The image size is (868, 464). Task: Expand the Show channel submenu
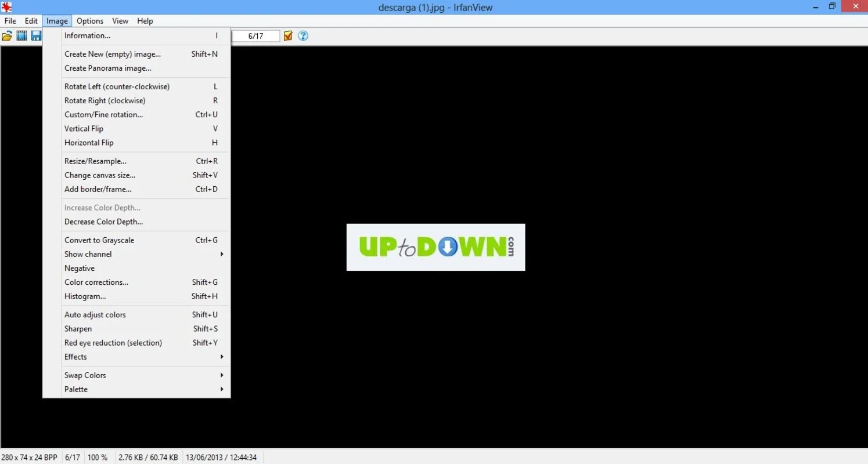tap(136, 253)
